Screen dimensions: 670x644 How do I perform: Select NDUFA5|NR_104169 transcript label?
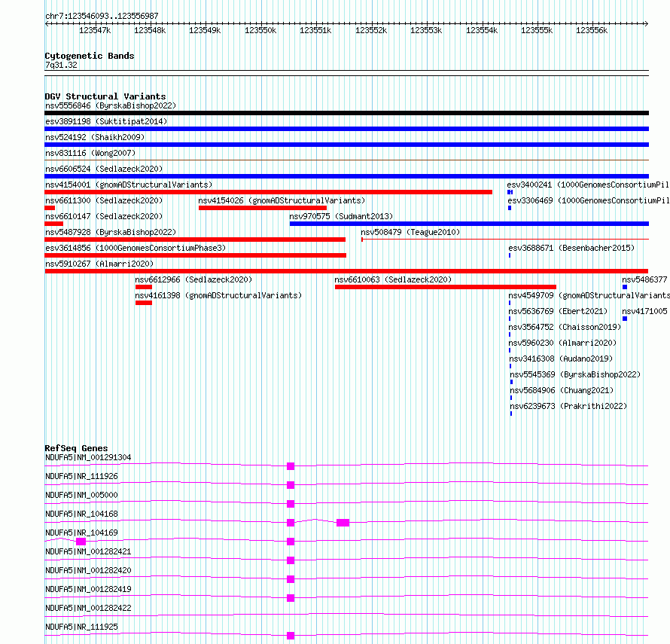click(81, 533)
